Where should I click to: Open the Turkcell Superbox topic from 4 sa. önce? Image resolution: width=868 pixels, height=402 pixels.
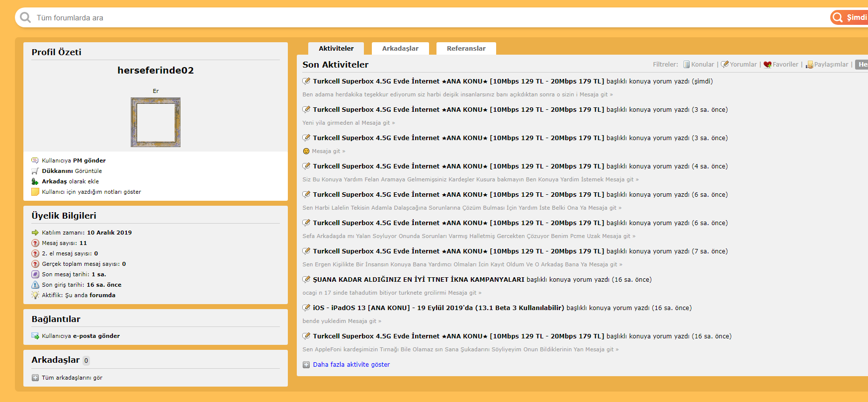pos(458,166)
